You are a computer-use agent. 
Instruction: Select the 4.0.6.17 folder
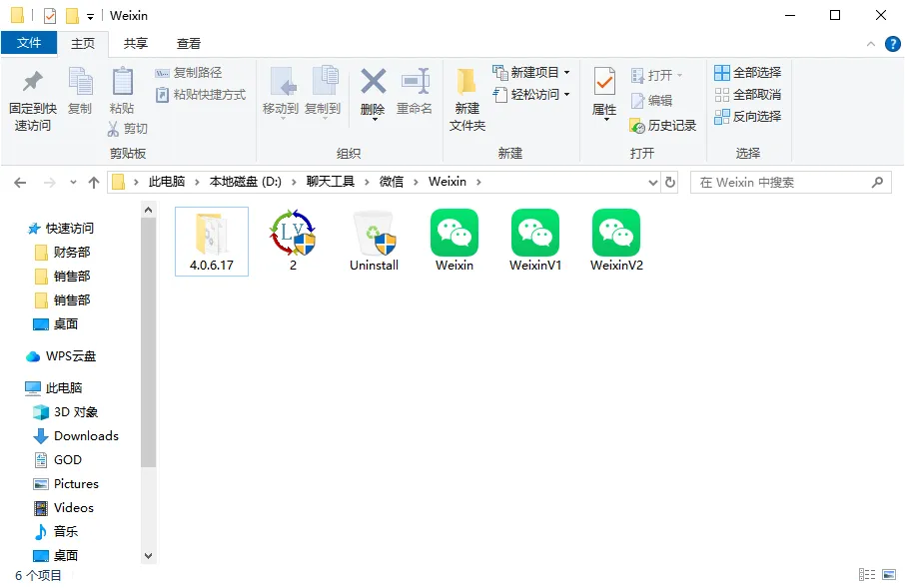(212, 242)
